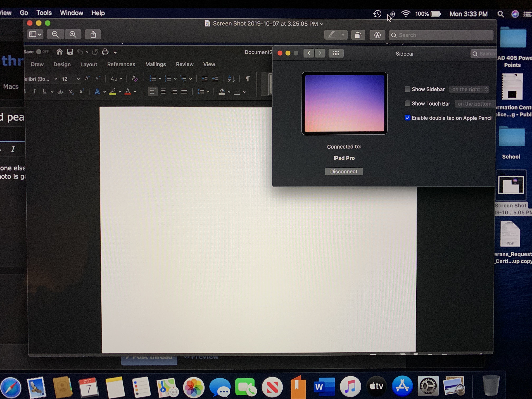Open Word's Home icon in quick toolbar
This screenshot has width=532, height=399.
coord(59,52)
